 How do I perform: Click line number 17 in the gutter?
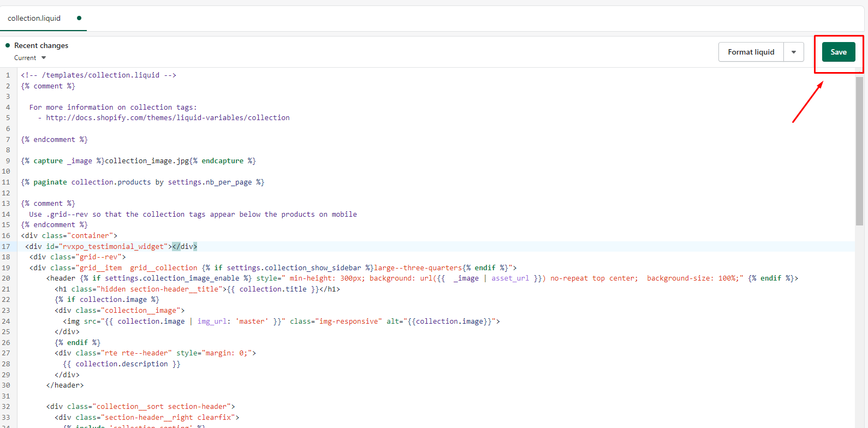tap(6, 246)
